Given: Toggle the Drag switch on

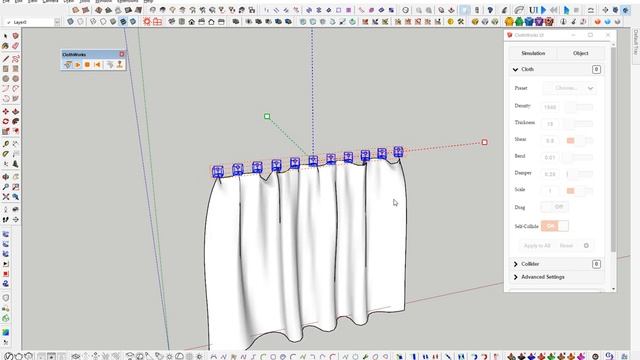Looking at the screenshot, I should coord(554,207).
